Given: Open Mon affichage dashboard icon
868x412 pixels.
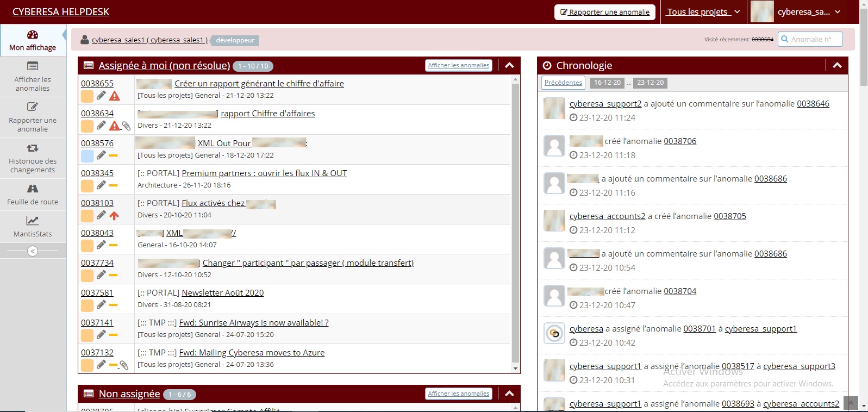Looking at the screenshot, I should pos(33,35).
